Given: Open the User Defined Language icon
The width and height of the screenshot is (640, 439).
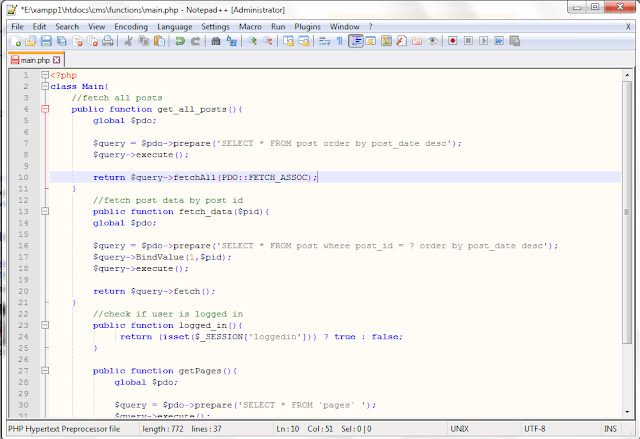Looking at the screenshot, I should tap(371, 41).
